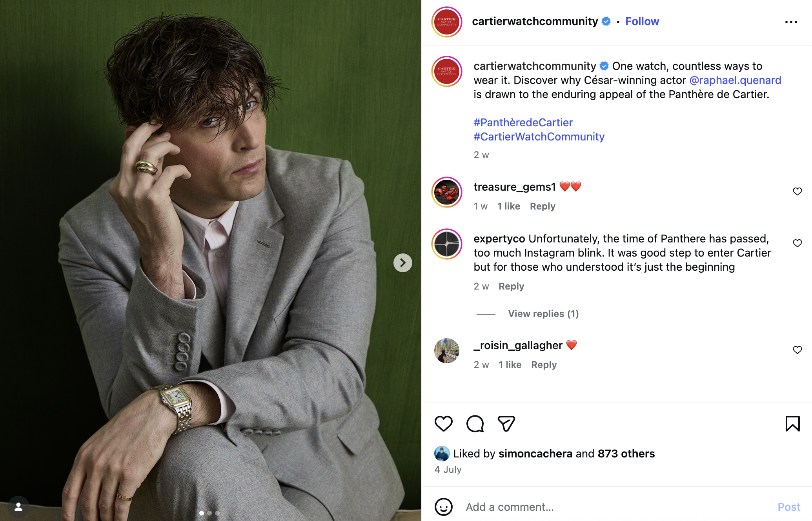Like the post with heart icon

click(x=444, y=424)
